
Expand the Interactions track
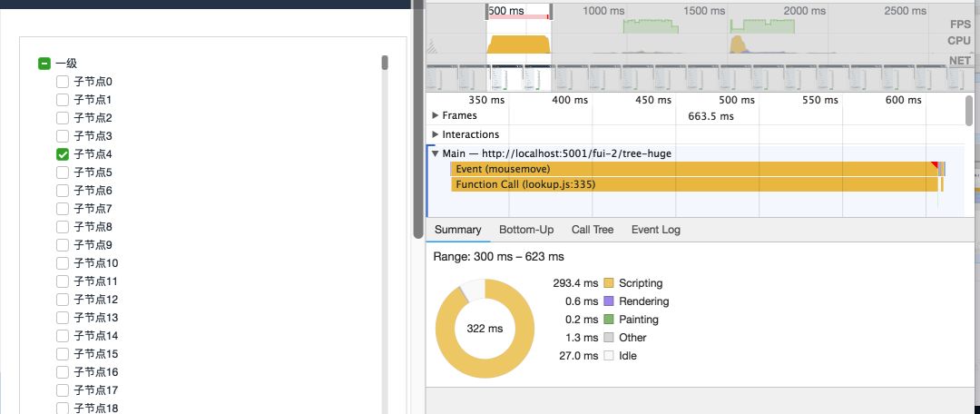pos(436,134)
